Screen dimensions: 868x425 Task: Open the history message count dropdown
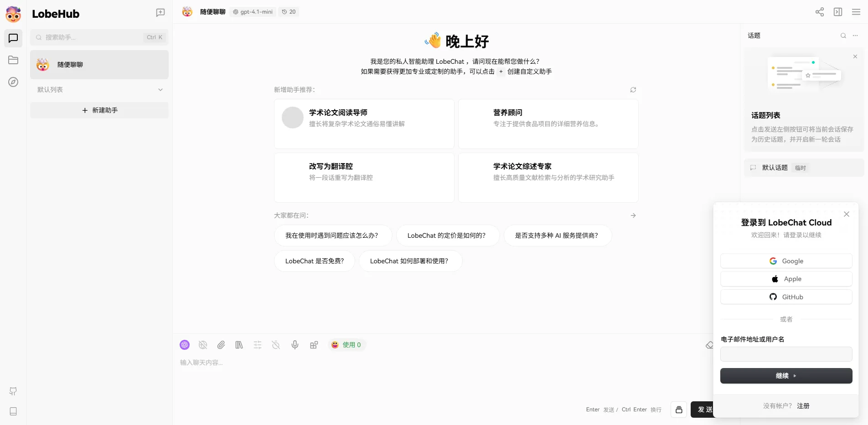click(288, 12)
